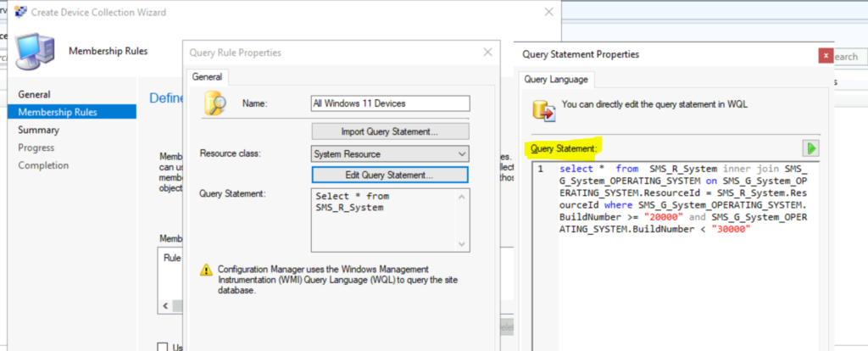Click the left arrow of membership rules horizontal scrollbar
868x351 pixels.
(x=165, y=306)
